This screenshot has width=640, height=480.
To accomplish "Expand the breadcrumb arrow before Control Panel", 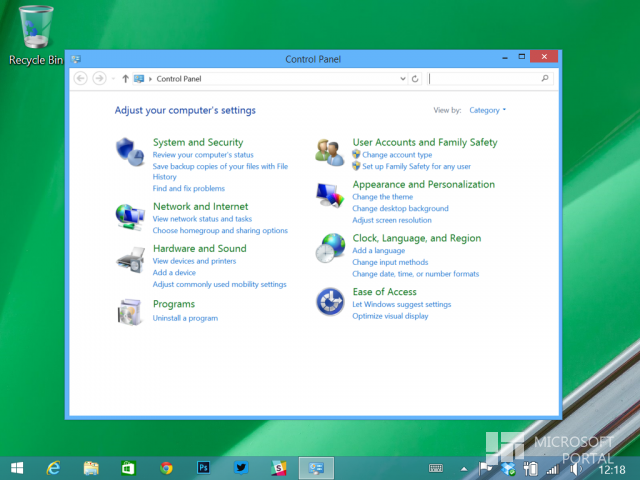I will (150, 79).
